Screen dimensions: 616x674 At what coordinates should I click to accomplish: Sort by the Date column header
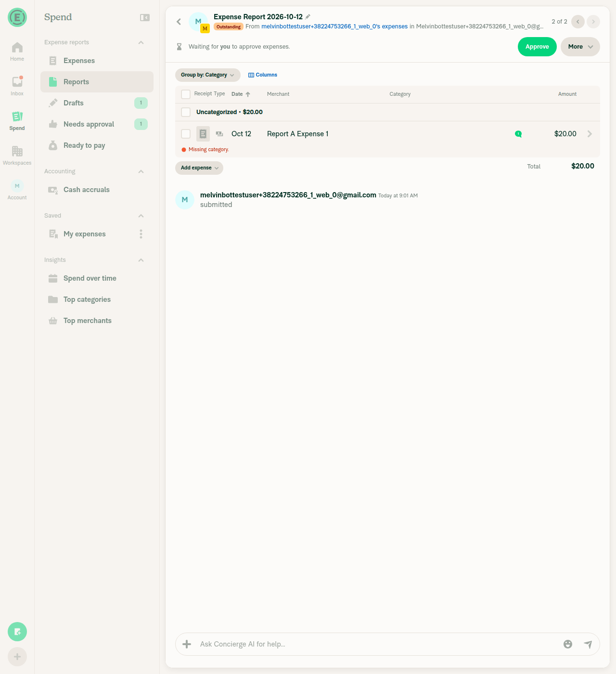coord(241,94)
